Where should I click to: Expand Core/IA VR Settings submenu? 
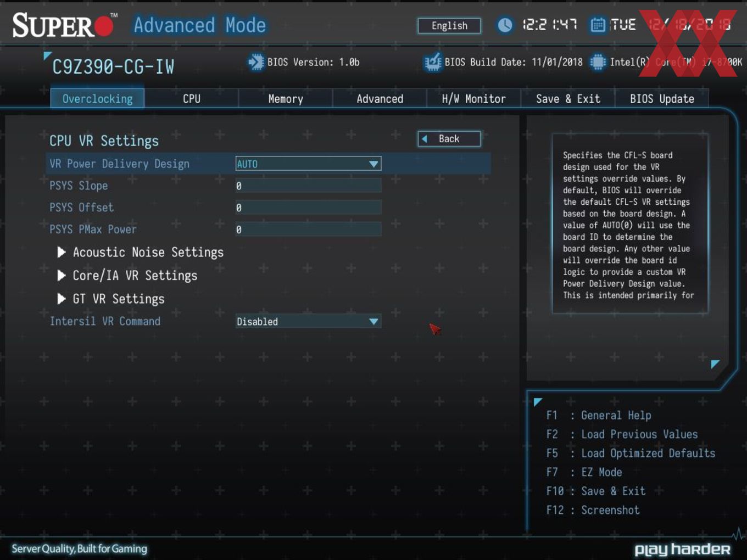(x=127, y=276)
